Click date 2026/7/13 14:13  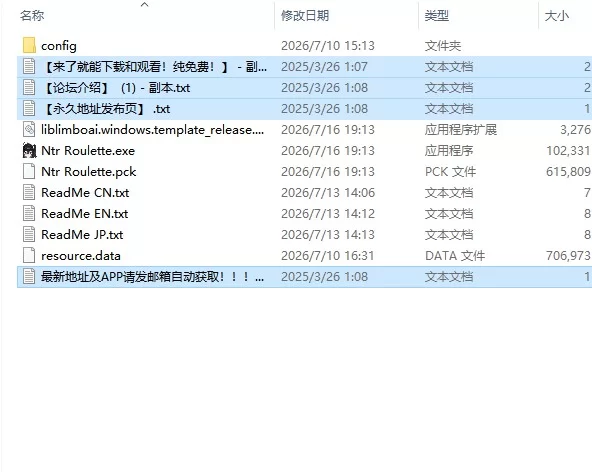(328, 234)
